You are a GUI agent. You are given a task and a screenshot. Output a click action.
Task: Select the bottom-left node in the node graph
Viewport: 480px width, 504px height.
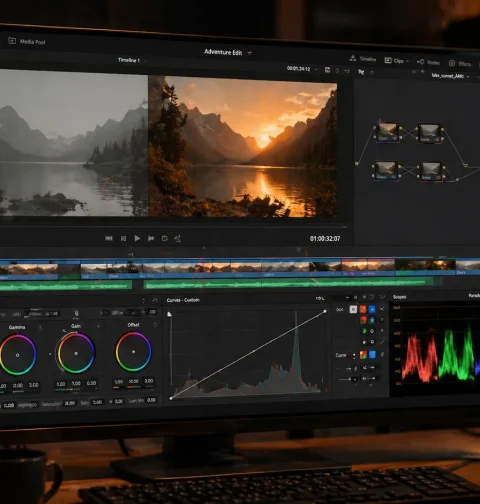click(x=386, y=171)
